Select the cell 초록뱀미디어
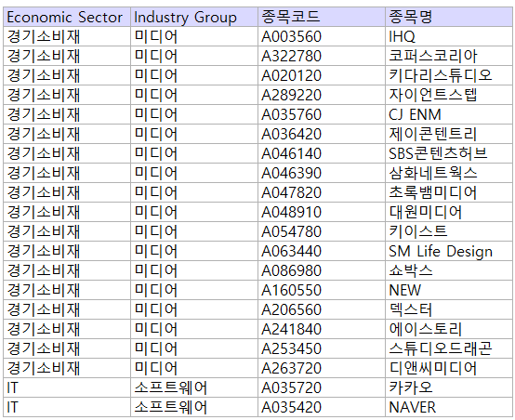The width and height of the screenshot is (515, 420). click(449, 192)
